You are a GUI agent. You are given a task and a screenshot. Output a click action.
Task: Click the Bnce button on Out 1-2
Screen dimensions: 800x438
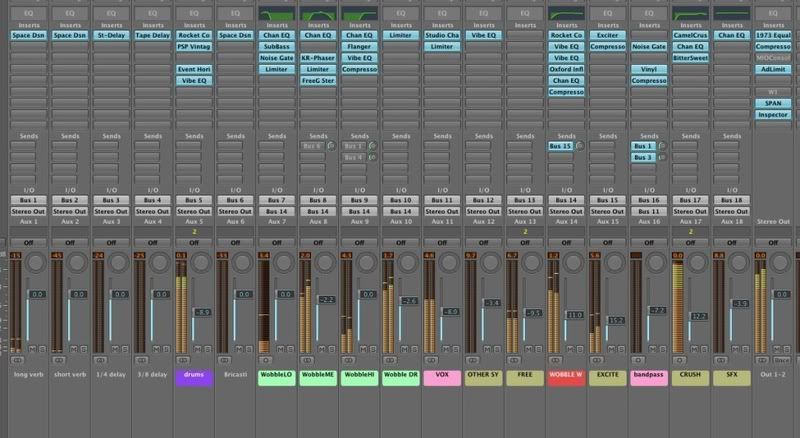click(782, 360)
